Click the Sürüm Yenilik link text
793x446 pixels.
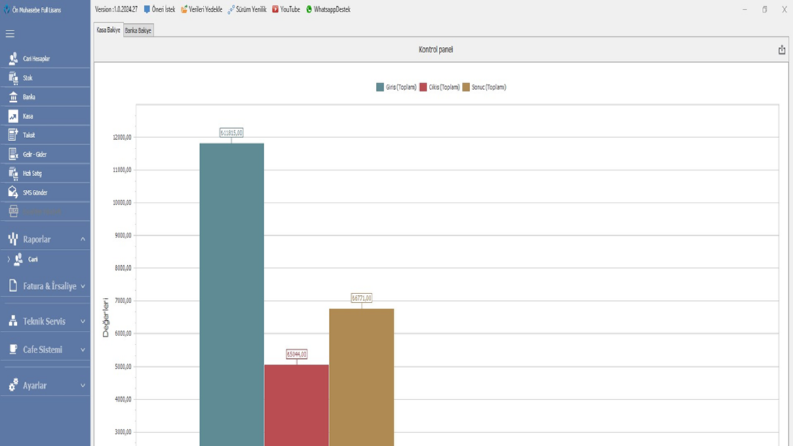click(x=251, y=9)
